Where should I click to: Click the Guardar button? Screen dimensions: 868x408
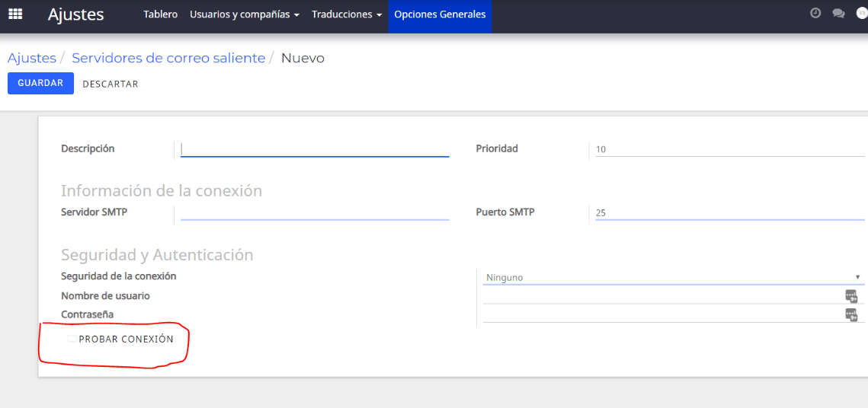coord(40,84)
